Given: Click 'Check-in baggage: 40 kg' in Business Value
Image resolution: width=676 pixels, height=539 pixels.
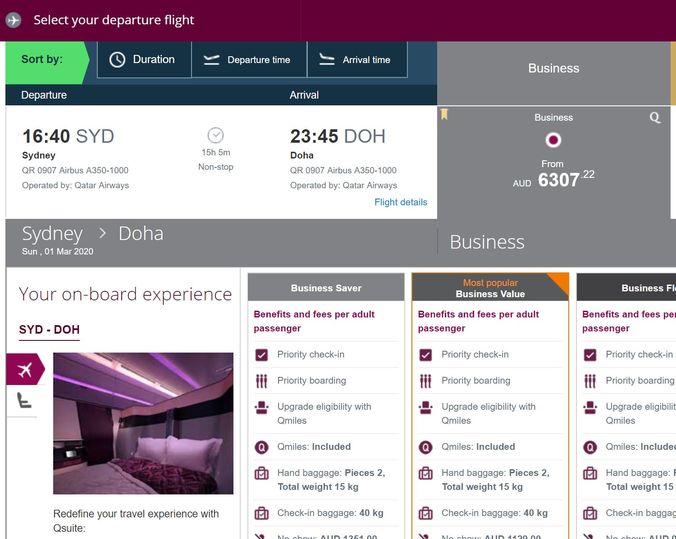Looking at the screenshot, I should [494, 513].
